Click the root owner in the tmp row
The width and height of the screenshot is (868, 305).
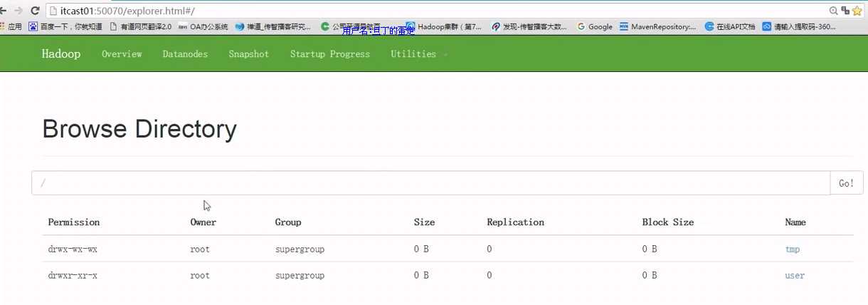pos(200,249)
